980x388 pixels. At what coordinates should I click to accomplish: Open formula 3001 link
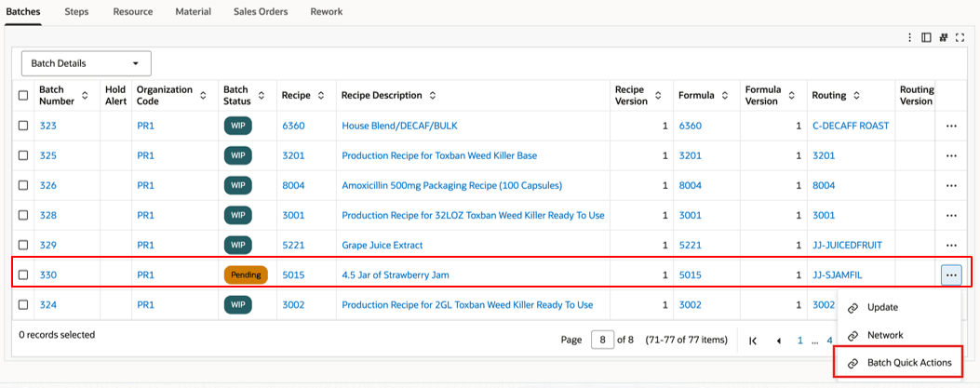(x=691, y=216)
